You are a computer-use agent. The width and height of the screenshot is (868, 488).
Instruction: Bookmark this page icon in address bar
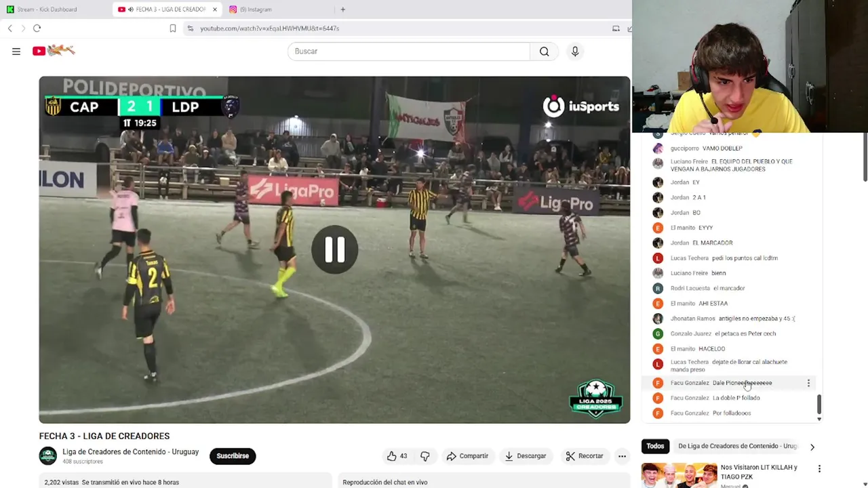pos(173,28)
